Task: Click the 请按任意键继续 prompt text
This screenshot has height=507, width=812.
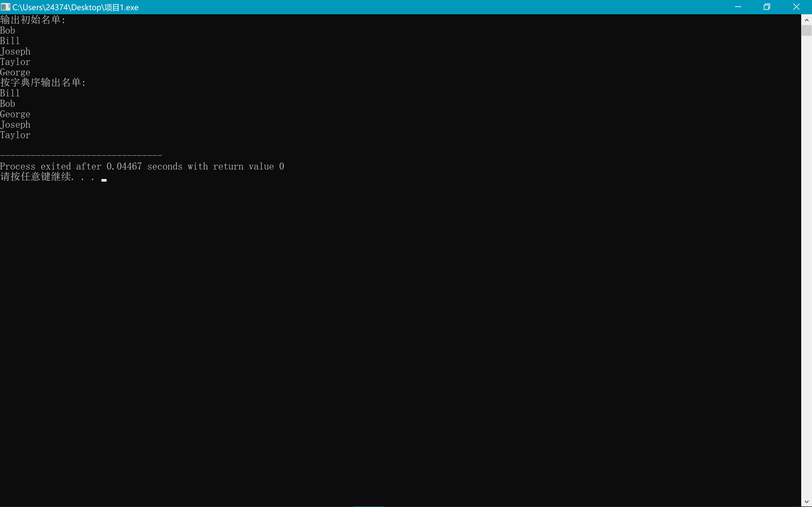Action: pyautogui.click(x=36, y=177)
